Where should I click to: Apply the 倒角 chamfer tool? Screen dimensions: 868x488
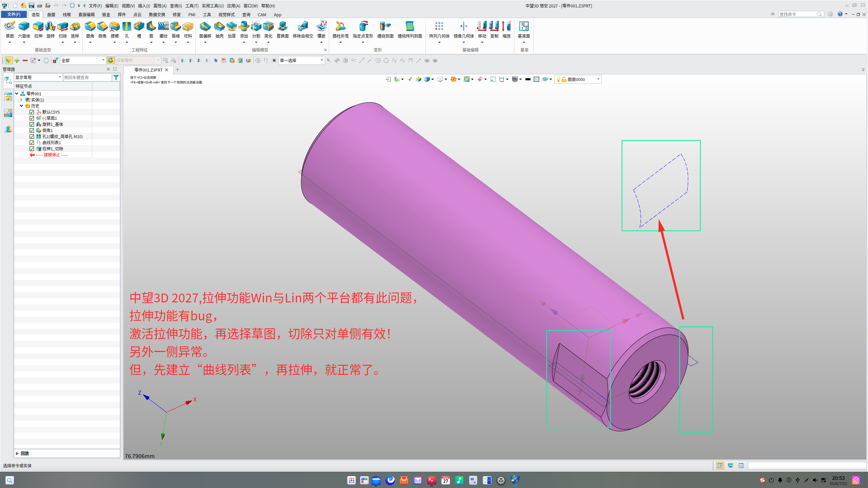coord(102,30)
